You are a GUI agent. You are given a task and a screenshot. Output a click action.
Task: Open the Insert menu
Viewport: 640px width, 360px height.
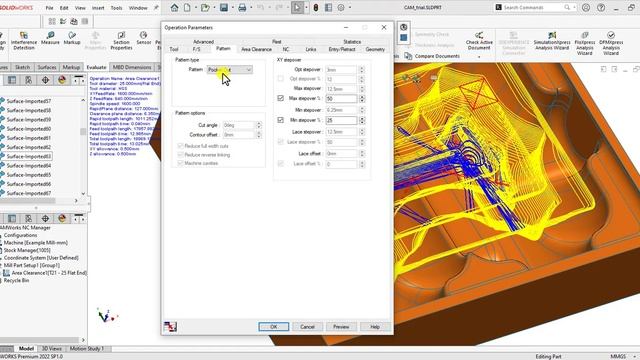pos(98,8)
